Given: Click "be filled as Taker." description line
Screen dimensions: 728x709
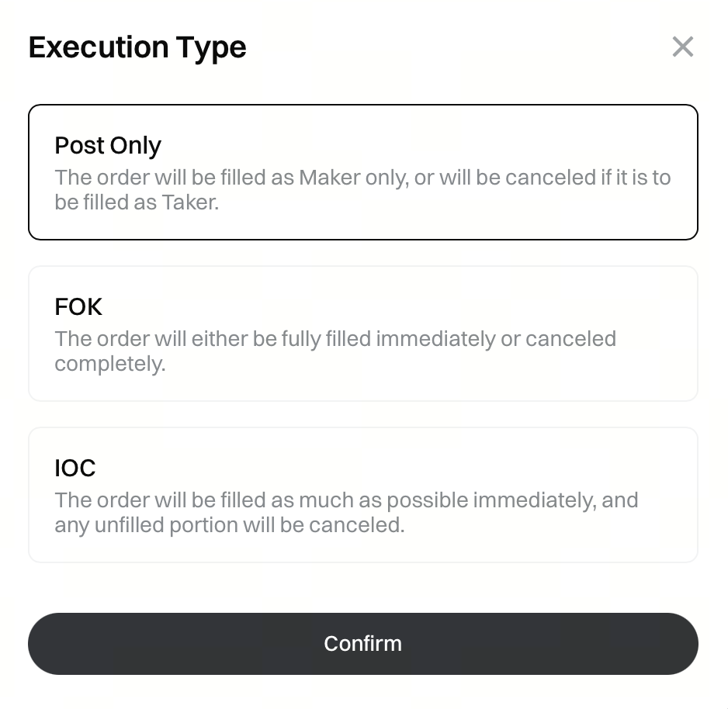Looking at the screenshot, I should (137, 202).
